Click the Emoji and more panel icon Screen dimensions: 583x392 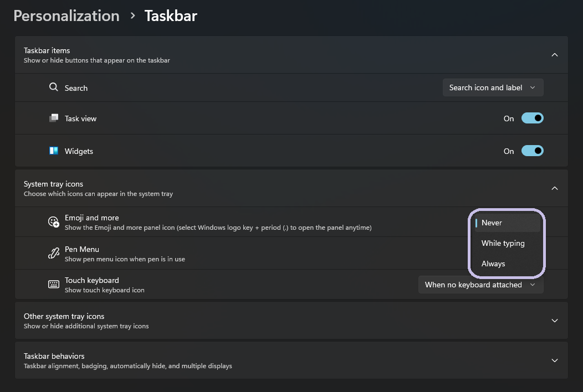pos(53,221)
